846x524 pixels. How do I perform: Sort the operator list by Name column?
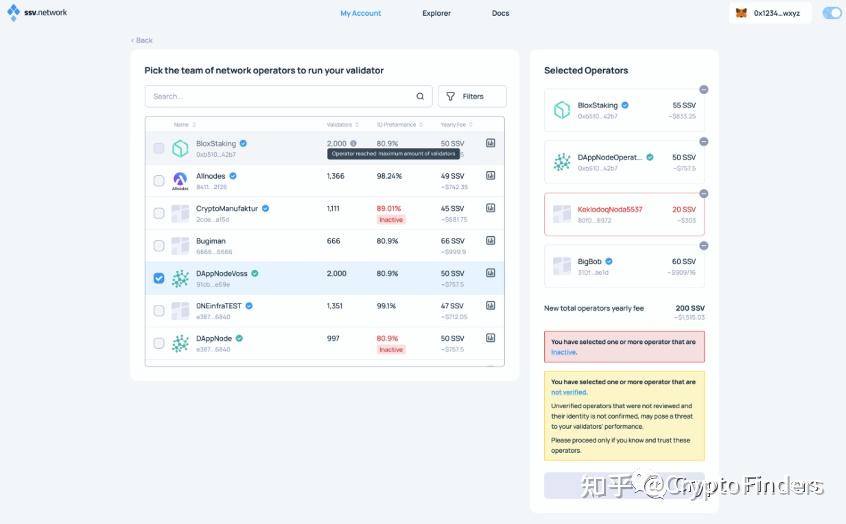click(185, 125)
